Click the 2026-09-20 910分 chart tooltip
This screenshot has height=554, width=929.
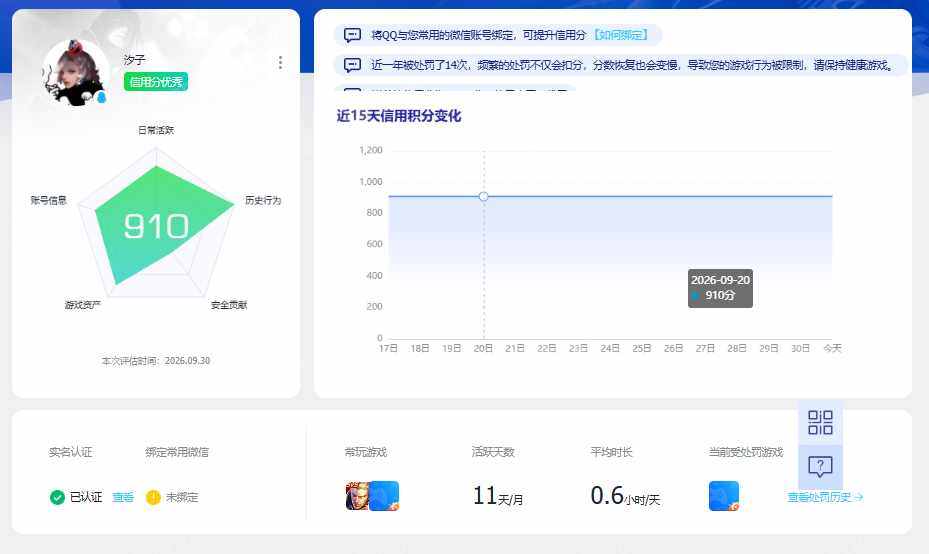(x=720, y=288)
